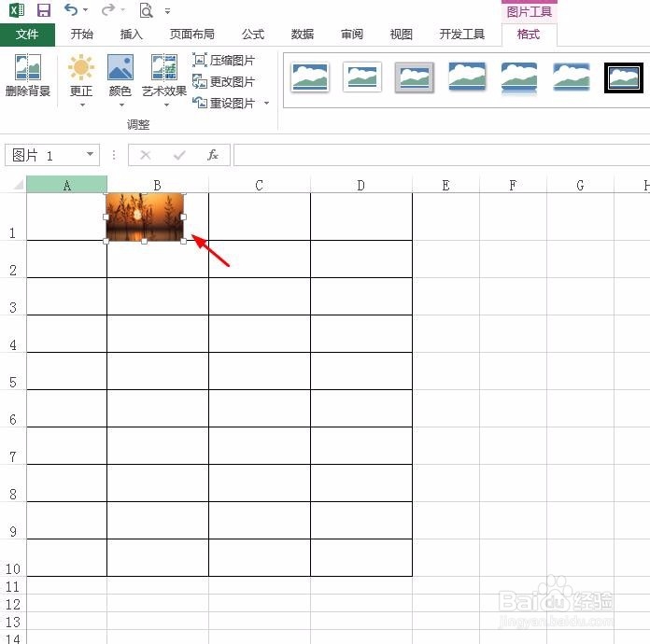Expand the 颜色 dropdown arrow
Image resolution: width=650 pixels, height=644 pixels.
click(x=121, y=105)
